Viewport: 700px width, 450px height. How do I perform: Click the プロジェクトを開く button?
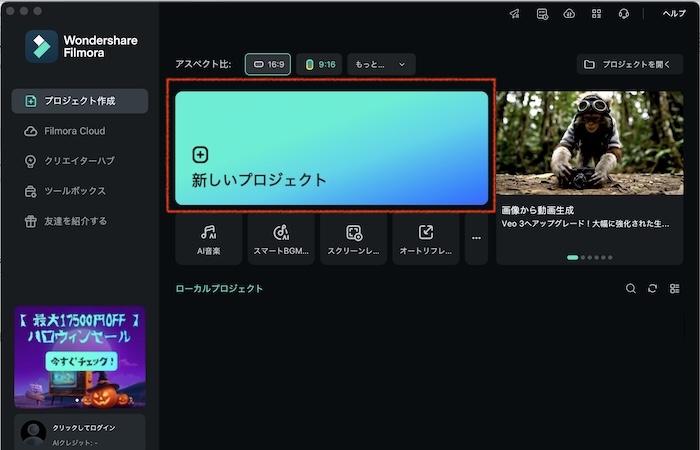click(629, 64)
